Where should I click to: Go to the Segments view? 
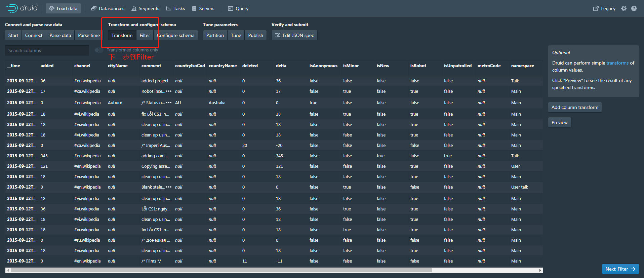(145, 8)
